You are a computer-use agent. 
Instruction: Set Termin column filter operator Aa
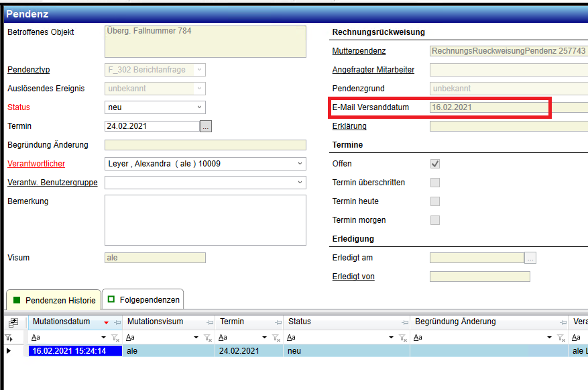[223, 338]
